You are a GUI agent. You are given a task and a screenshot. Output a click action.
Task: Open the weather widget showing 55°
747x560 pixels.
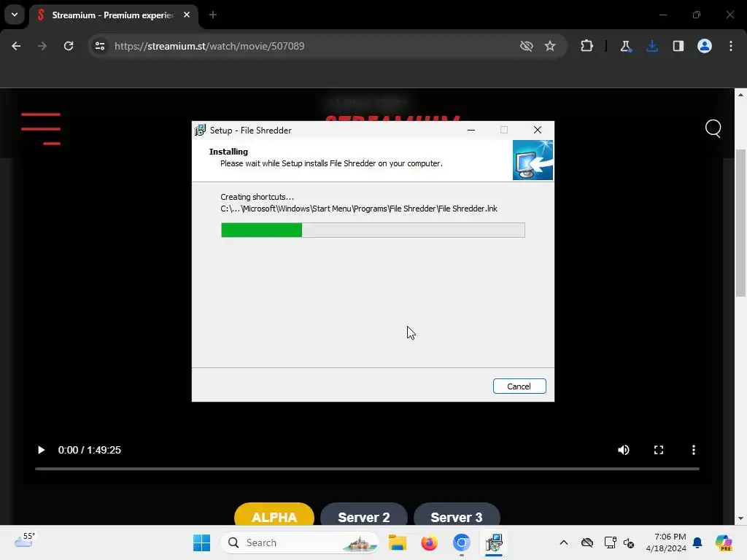25,540
